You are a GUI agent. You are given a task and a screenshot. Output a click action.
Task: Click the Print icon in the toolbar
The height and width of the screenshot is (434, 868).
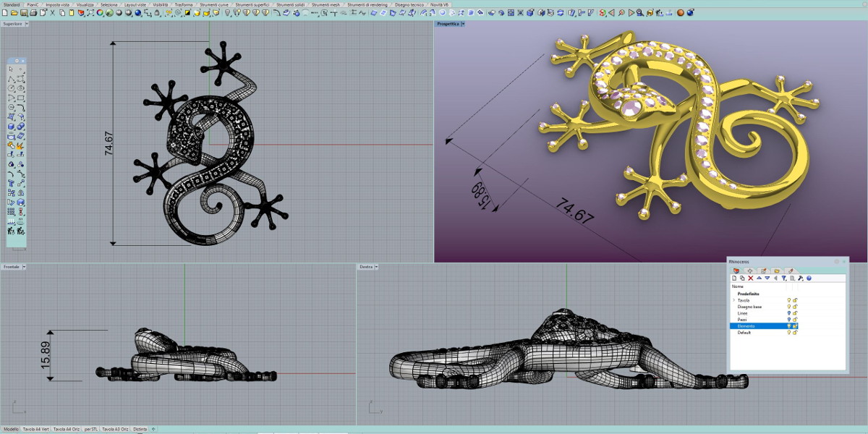click(x=33, y=13)
